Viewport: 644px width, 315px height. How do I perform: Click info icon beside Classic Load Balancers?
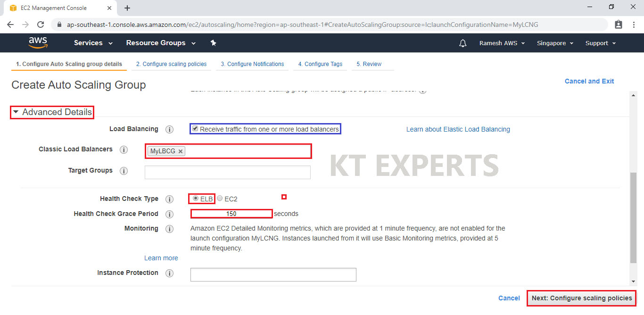point(124,149)
